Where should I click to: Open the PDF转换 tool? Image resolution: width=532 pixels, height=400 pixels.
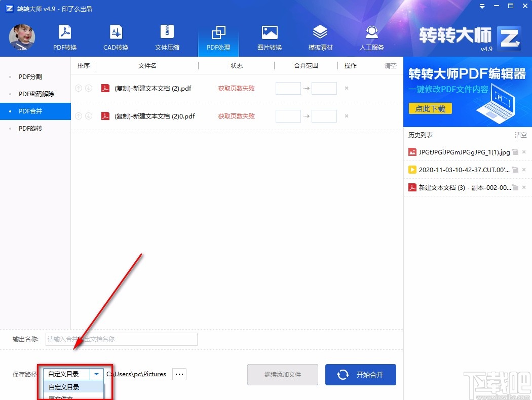tap(64, 37)
